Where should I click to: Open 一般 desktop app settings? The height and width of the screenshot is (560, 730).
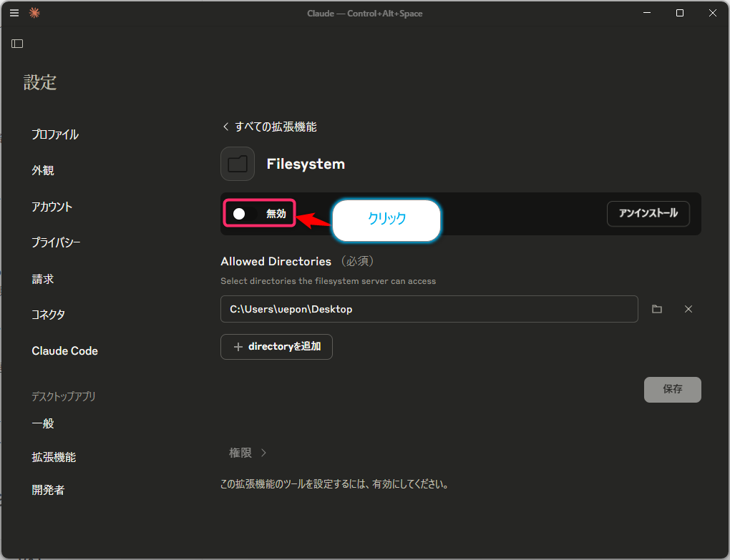[x=43, y=423]
